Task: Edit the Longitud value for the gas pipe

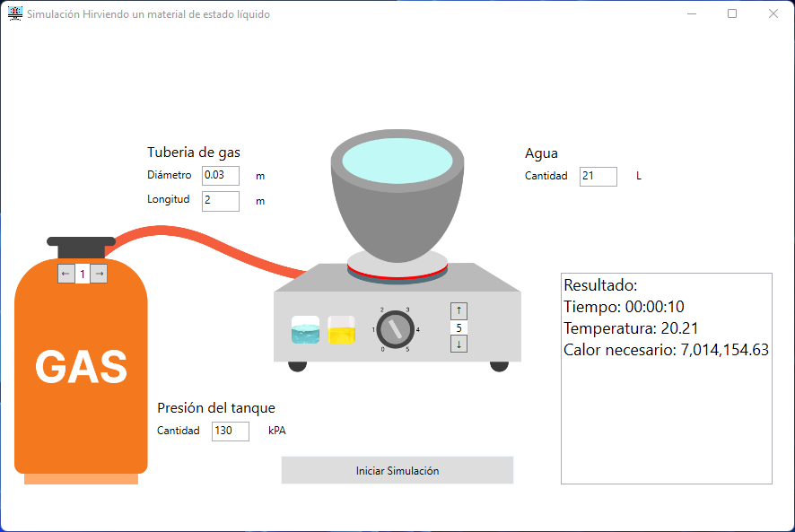Action: pos(221,201)
